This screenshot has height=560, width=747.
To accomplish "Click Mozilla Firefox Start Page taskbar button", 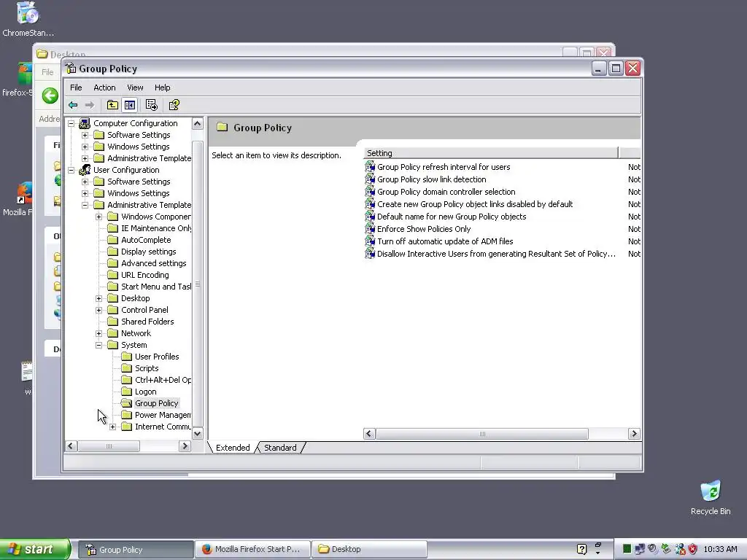I will 253,549.
